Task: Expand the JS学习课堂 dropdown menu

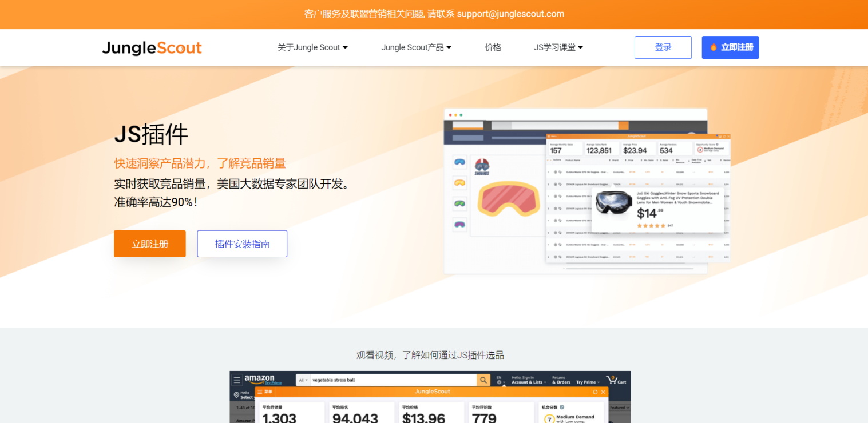Action: click(558, 47)
